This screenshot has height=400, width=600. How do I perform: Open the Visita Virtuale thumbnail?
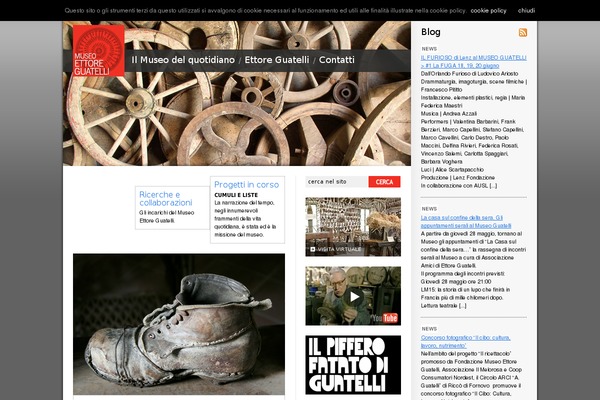353,227
